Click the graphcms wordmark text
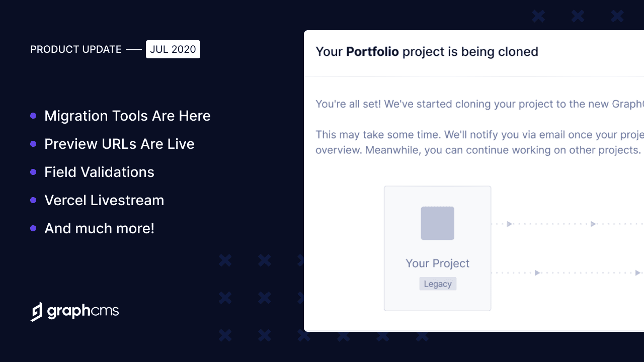The image size is (644, 362). tap(83, 311)
